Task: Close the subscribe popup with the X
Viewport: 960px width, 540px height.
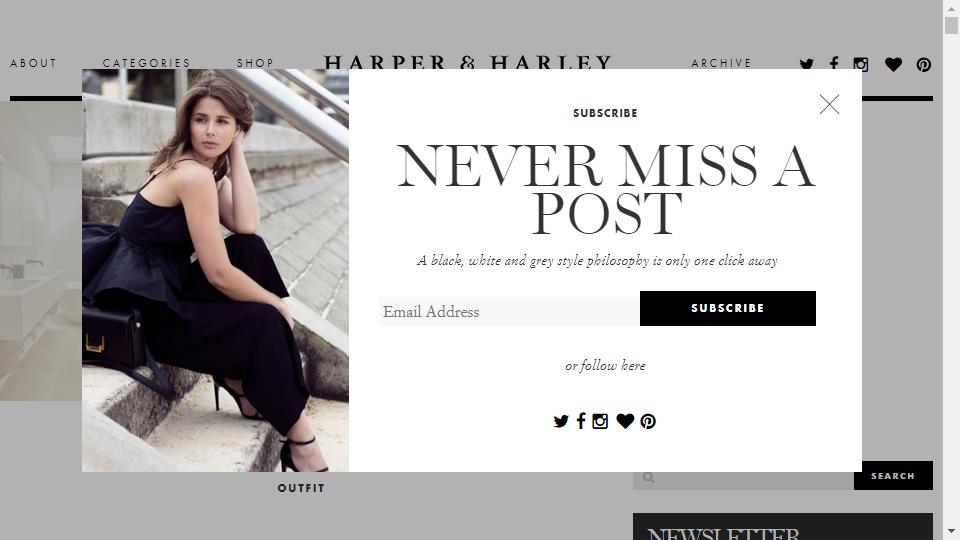Action: [x=829, y=105]
